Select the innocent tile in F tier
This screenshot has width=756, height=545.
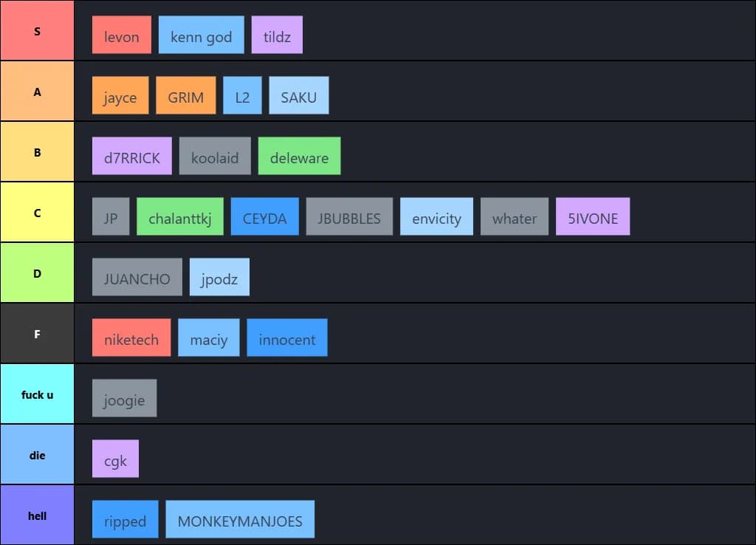(286, 337)
